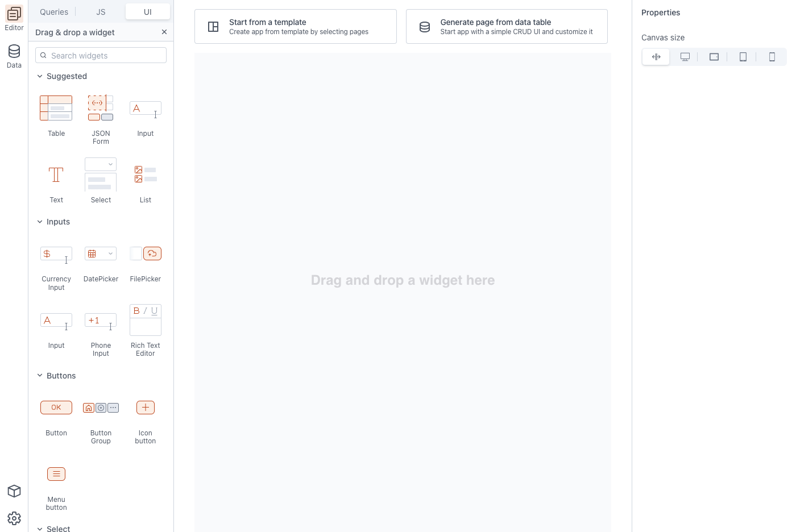Select the Table widget icon
This screenshot has height=532, width=796.
click(x=56, y=108)
